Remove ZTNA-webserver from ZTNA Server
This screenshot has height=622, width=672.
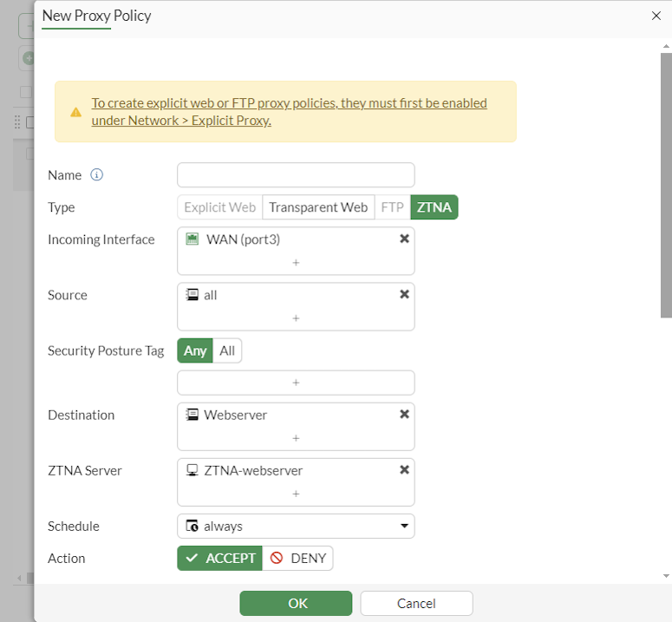tap(404, 470)
